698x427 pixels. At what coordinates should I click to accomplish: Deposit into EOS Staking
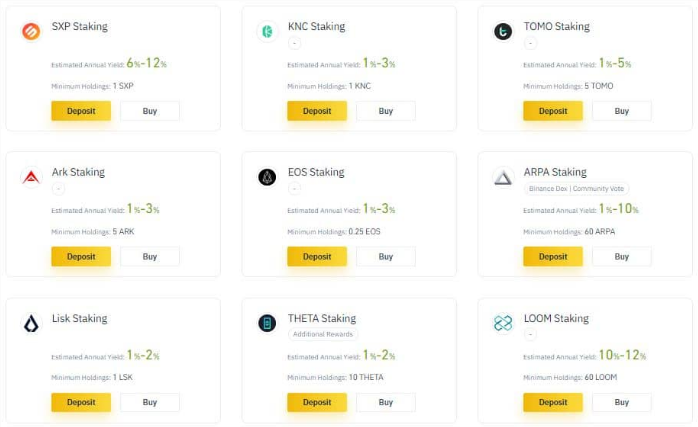317,256
